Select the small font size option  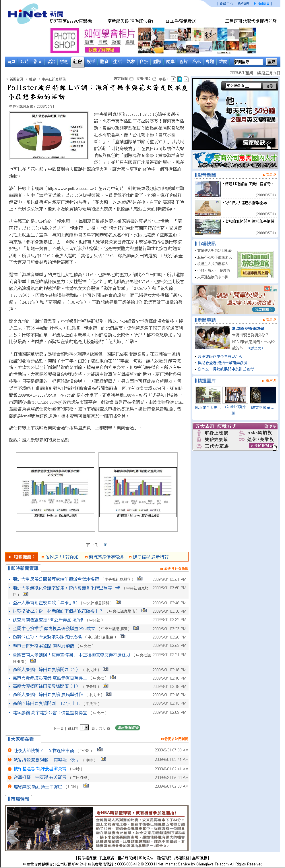(173, 79)
